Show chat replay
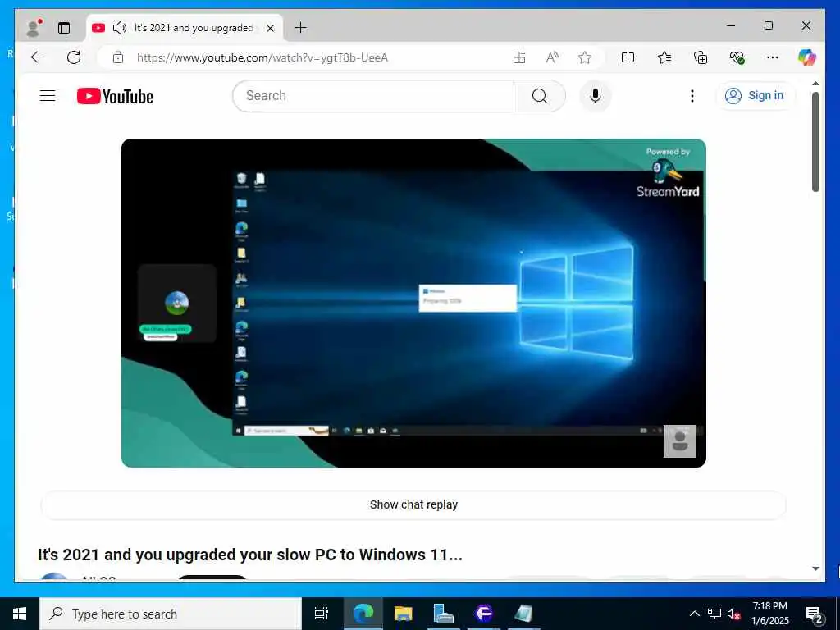Screen dimensions: 840x630 coord(413,504)
